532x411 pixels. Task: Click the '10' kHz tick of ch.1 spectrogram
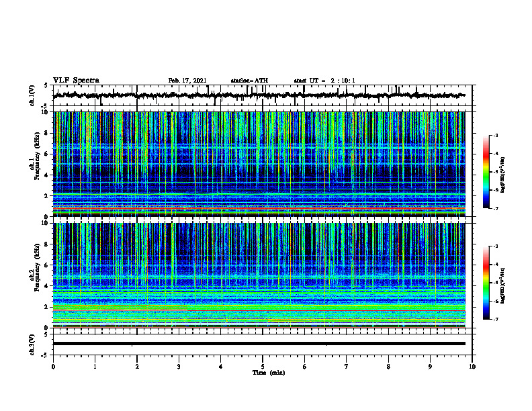coord(46,112)
